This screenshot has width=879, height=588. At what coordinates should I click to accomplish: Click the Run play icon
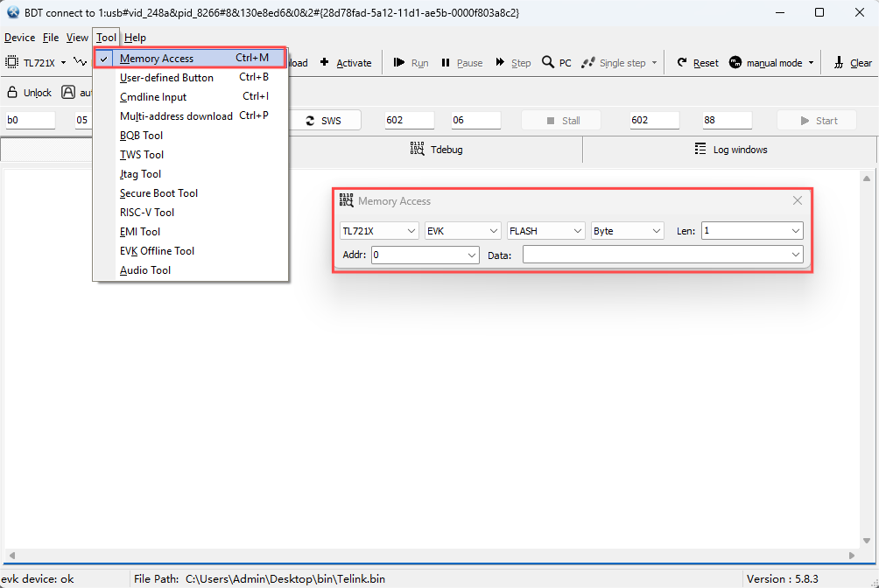tap(399, 62)
